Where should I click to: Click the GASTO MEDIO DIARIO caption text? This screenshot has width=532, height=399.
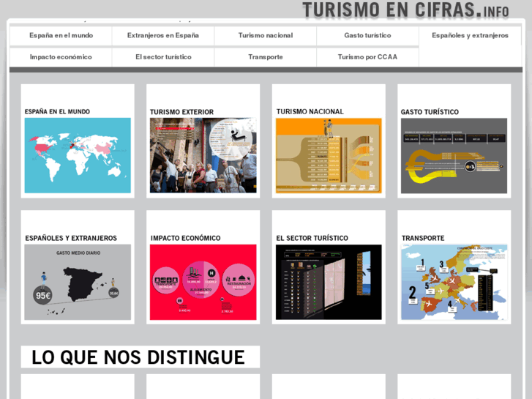pos(78,253)
